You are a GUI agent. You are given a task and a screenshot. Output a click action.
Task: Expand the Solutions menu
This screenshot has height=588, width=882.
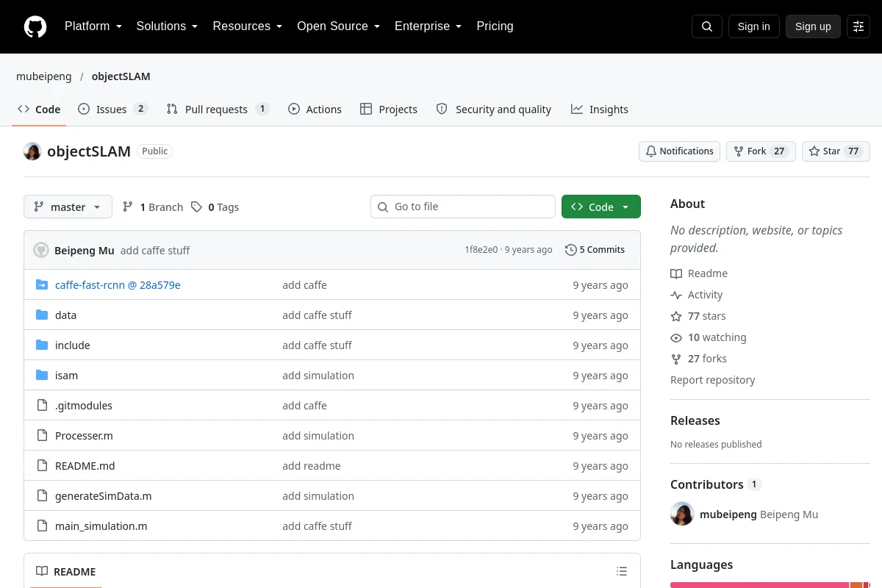click(168, 26)
